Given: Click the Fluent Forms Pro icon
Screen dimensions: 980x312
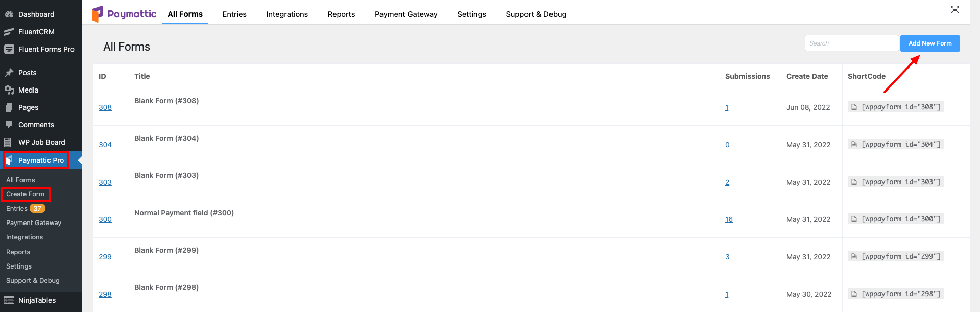Looking at the screenshot, I should click(x=9, y=49).
